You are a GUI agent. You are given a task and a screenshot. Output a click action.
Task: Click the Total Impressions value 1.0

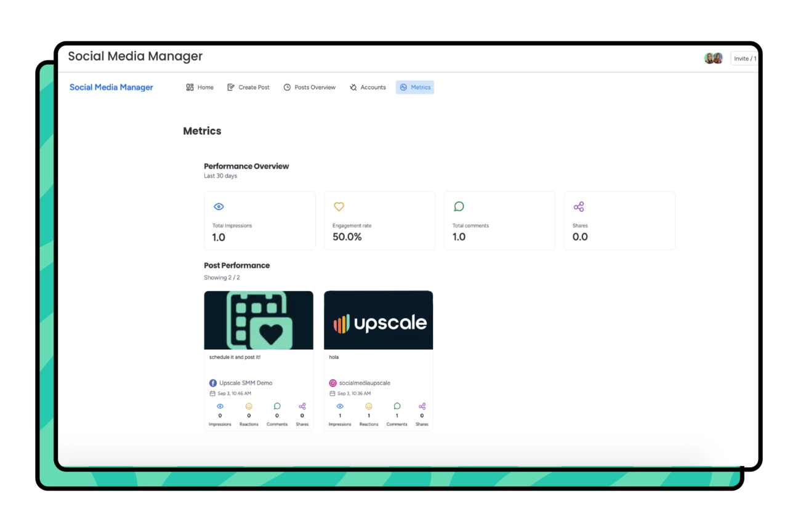click(219, 238)
